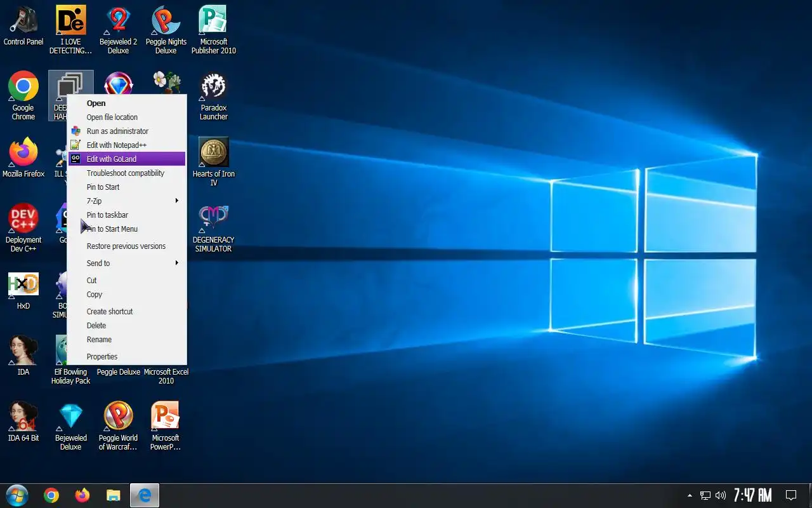This screenshot has width=812, height=508.
Task: Select the IDA desktop icon
Action: click(23, 356)
